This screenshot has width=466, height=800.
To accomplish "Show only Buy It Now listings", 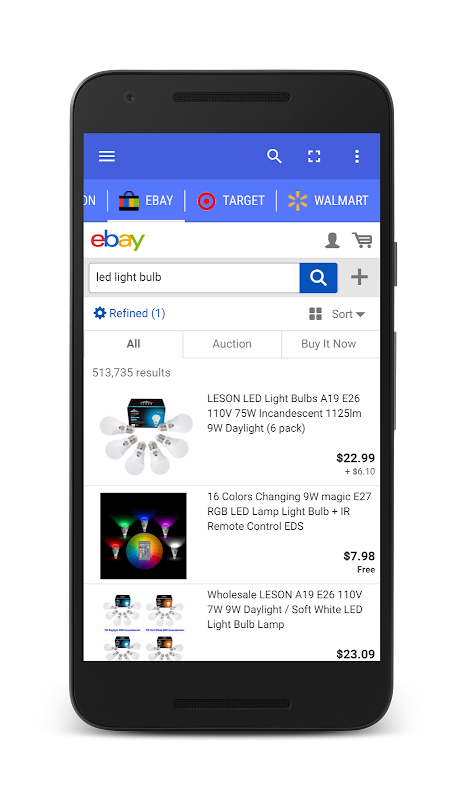I will pyautogui.click(x=329, y=344).
